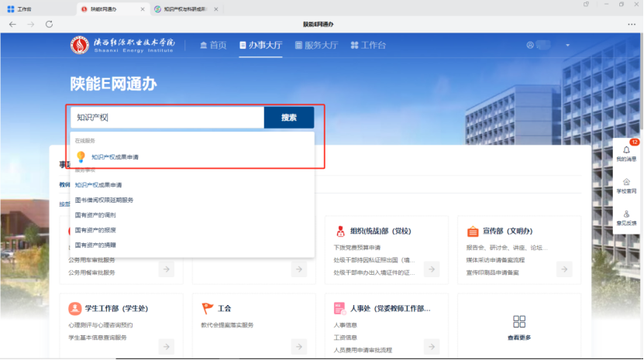Click the search input containing 知识产权
The image size is (644, 360).
click(x=167, y=118)
